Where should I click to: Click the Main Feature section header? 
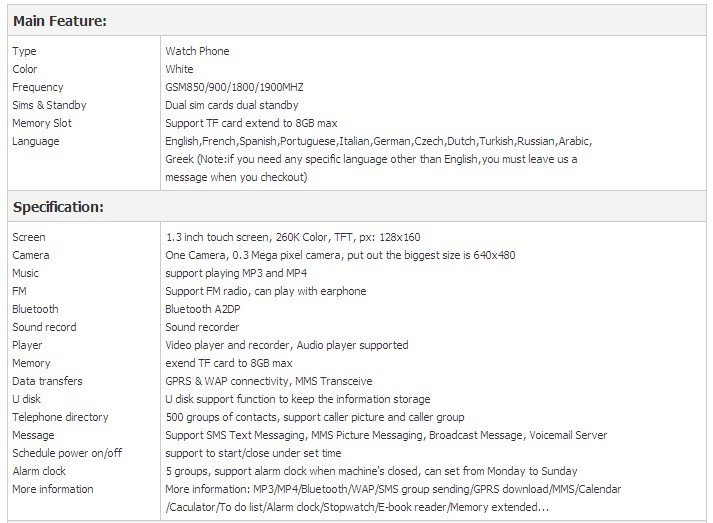coord(60,20)
